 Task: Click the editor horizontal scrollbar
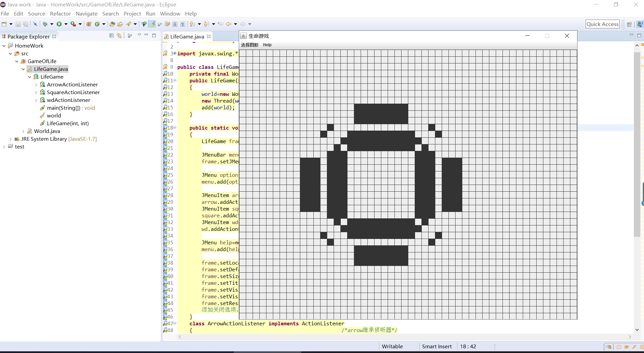point(405,337)
